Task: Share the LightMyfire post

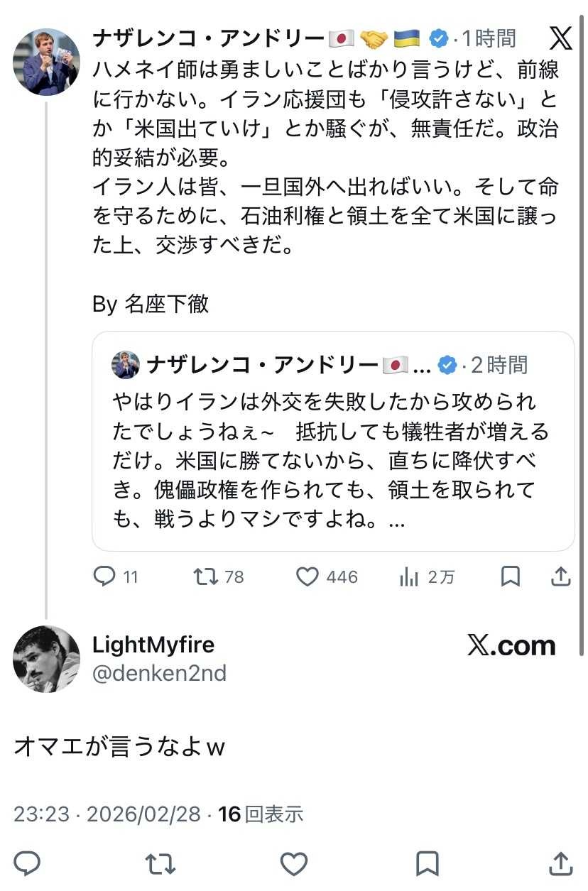Action: (x=561, y=863)
